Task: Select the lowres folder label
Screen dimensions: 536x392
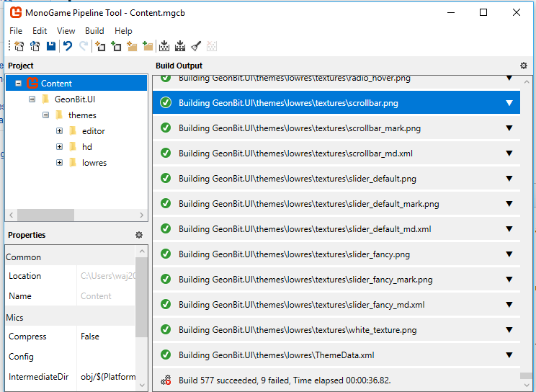Action: 94,163
